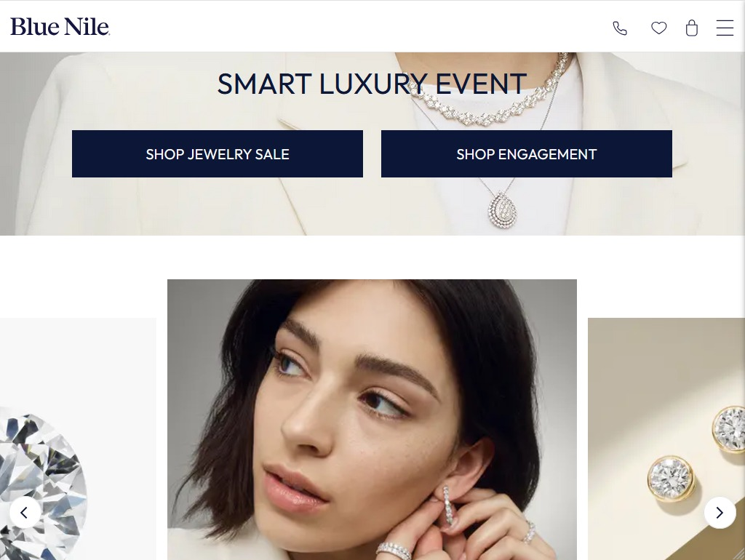The image size is (745, 560).
Task: Click the phone contact icon
Action: click(620, 28)
